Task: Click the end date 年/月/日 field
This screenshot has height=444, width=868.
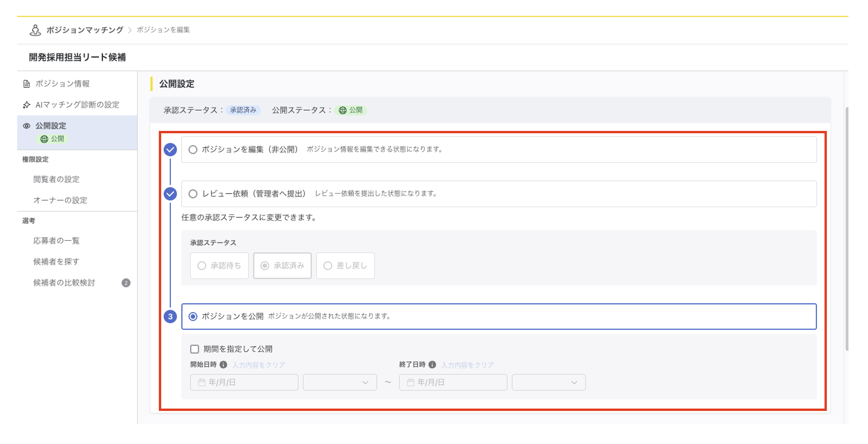Action: (453, 382)
